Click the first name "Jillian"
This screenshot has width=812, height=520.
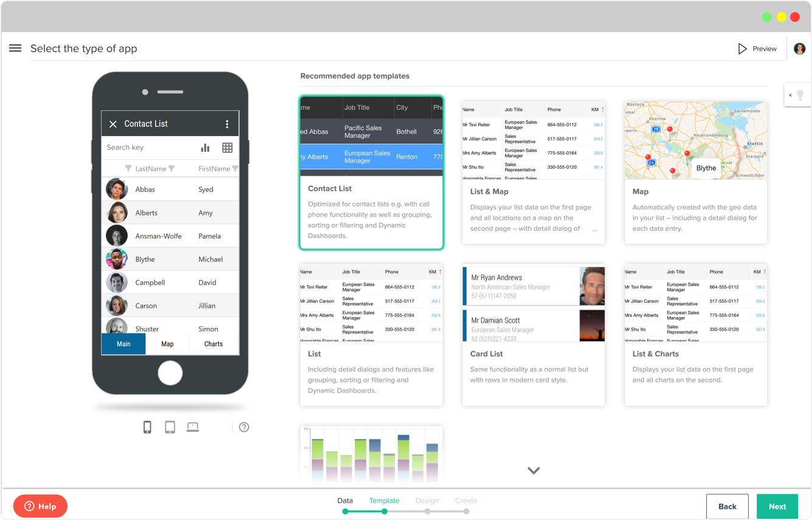(207, 306)
